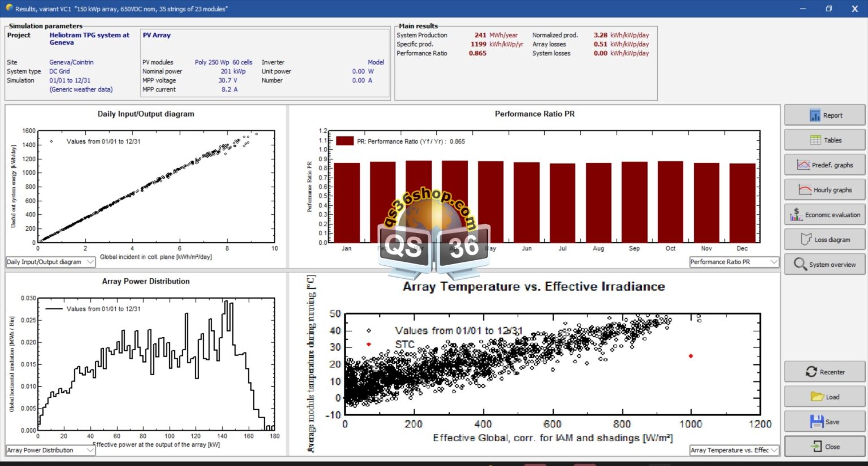The image size is (868, 466).
Task: Click the July bar in the PR chart
Action: click(562, 202)
